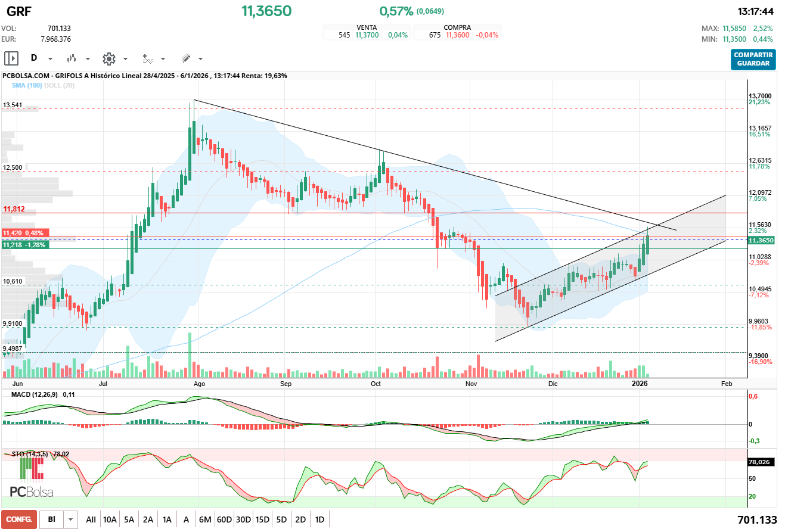Select the 60D time range

coord(224,519)
